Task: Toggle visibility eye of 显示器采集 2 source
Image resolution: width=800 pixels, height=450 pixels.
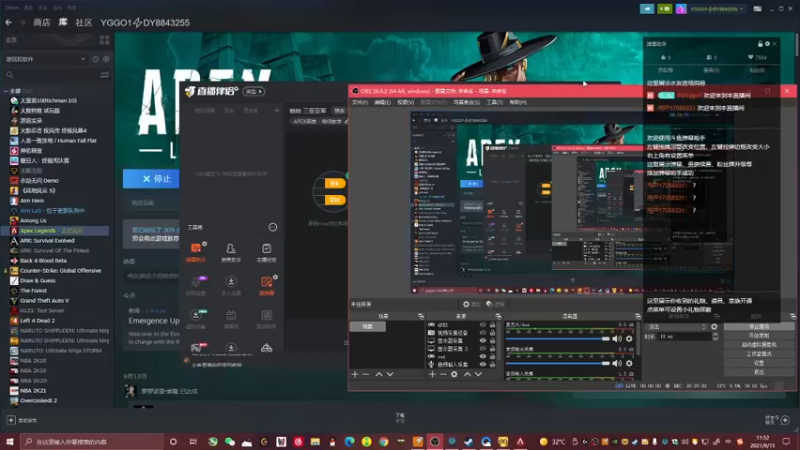Action: point(483,348)
